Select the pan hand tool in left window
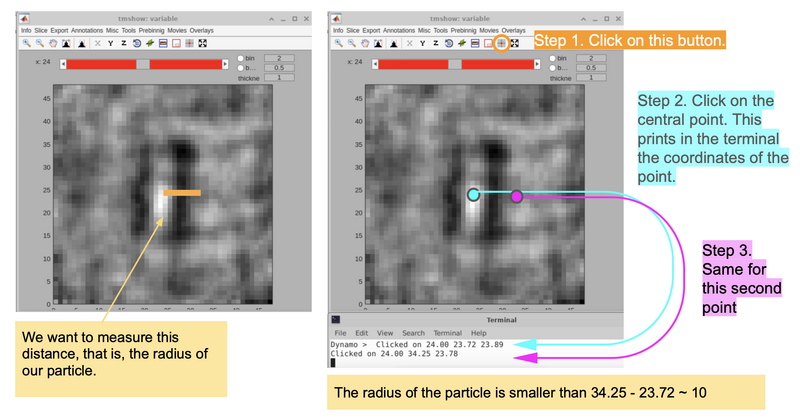 point(55,43)
